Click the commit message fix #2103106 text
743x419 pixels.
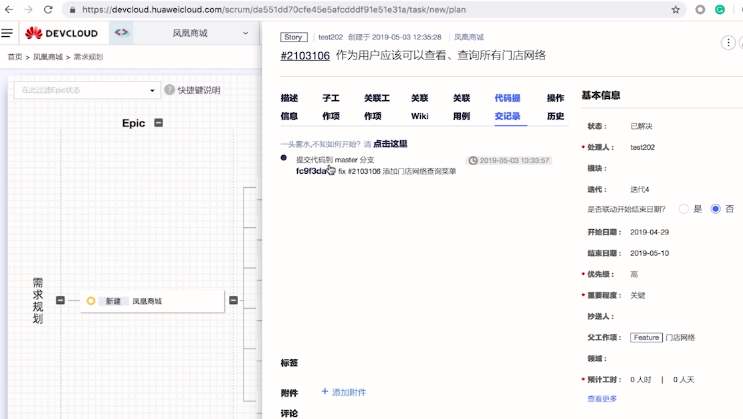[397, 171]
